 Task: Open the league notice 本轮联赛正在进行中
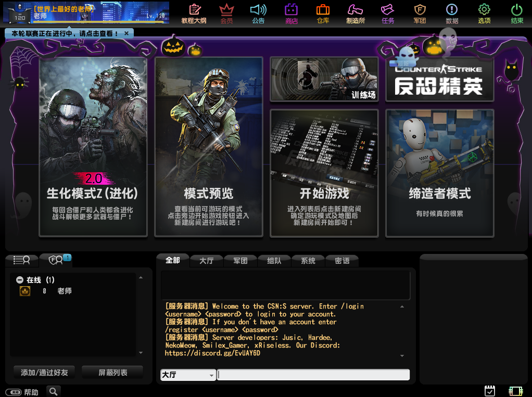[65, 34]
